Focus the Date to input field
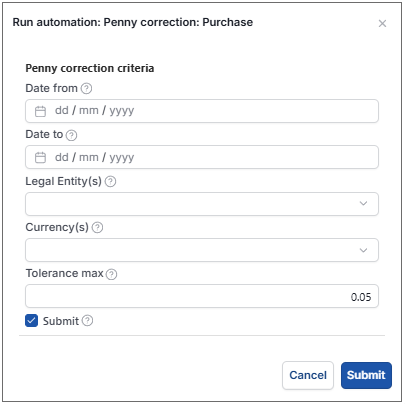 202,157
